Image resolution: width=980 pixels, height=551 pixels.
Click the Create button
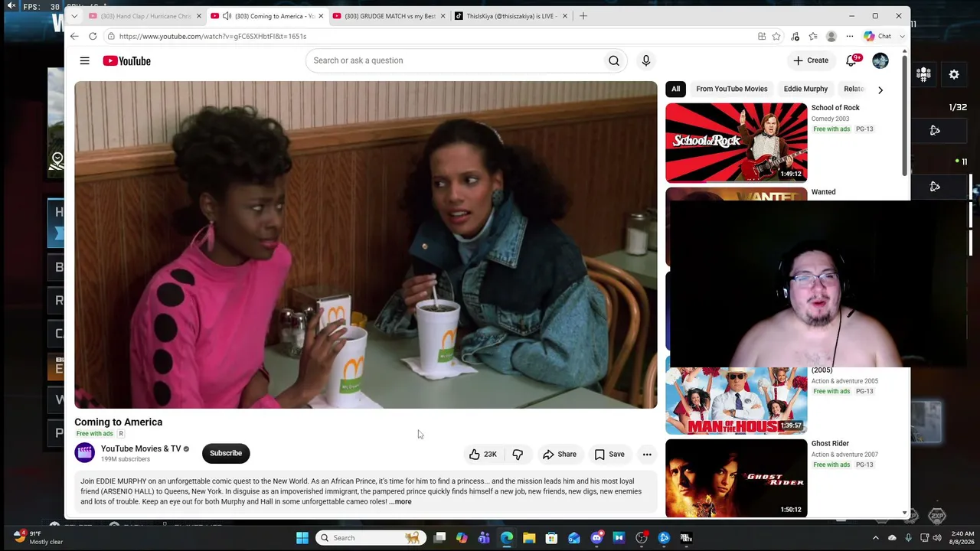(811, 60)
